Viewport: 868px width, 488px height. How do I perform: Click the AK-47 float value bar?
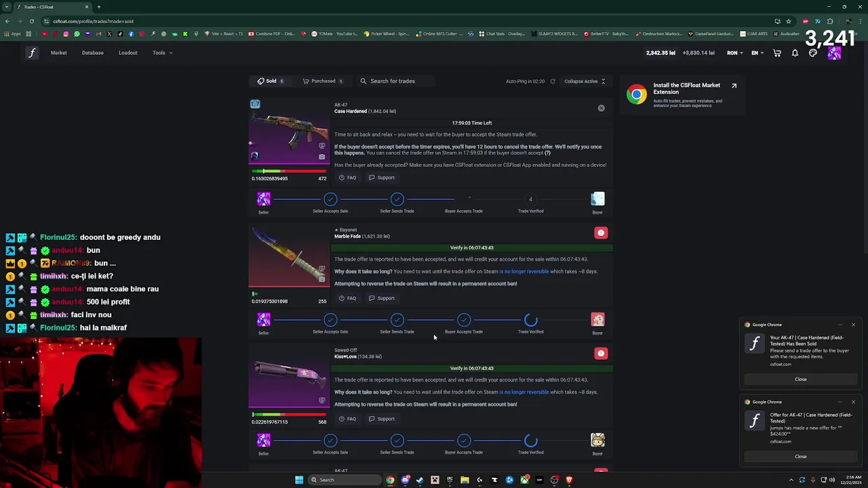click(x=289, y=171)
